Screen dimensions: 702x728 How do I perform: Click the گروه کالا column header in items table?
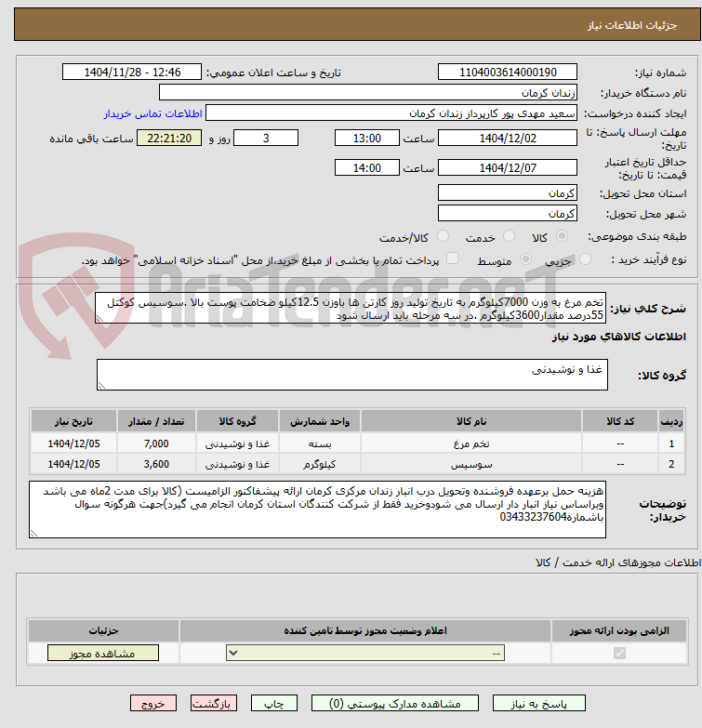coord(237,421)
